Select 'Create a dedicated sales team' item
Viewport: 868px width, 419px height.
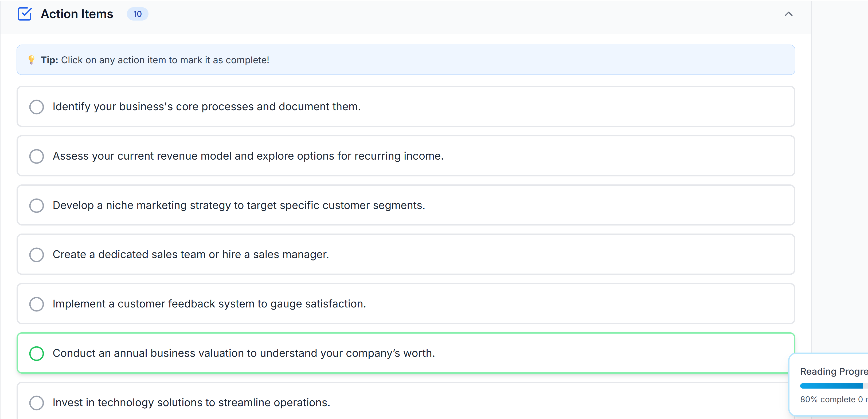[190, 255]
